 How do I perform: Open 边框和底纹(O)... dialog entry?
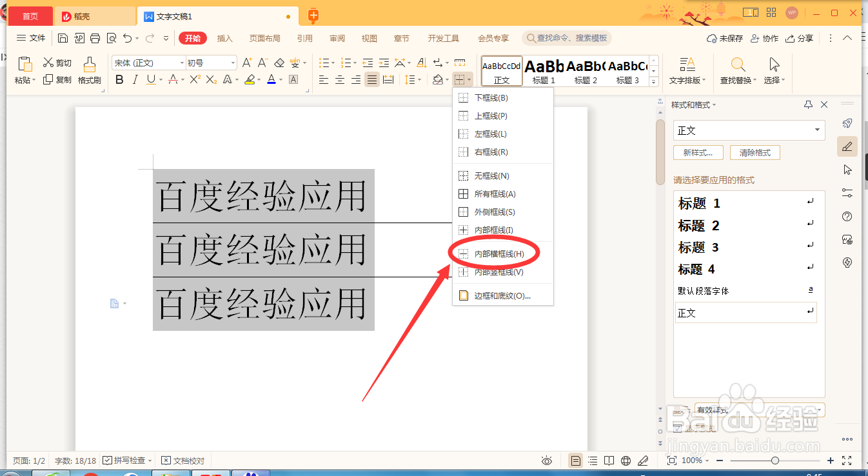coord(503,296)
